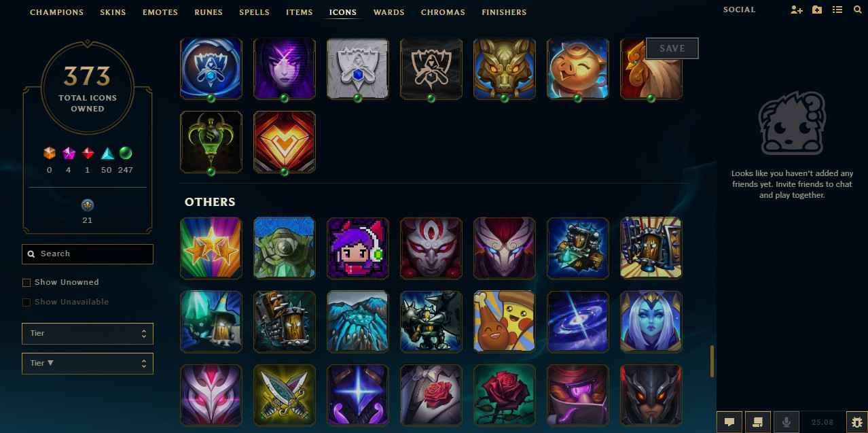
Task: Open the Chromas tab
Action: 443,12
